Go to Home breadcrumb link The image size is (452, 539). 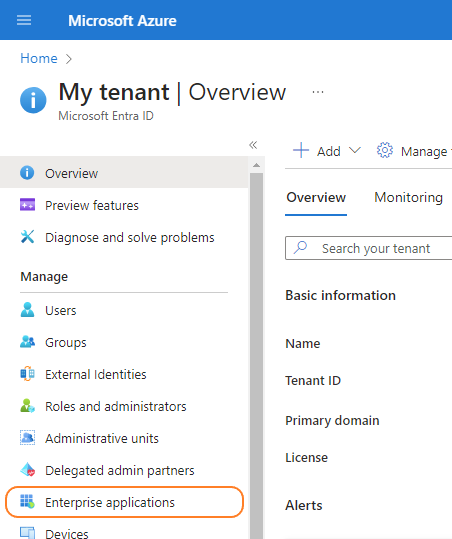(x=39, y=58)
